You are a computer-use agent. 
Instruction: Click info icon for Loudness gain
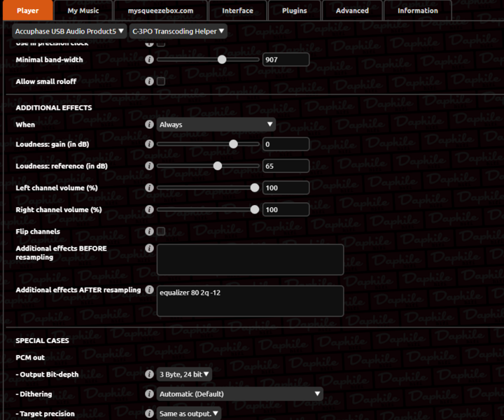pyautogui.click(x=149, y=145)
